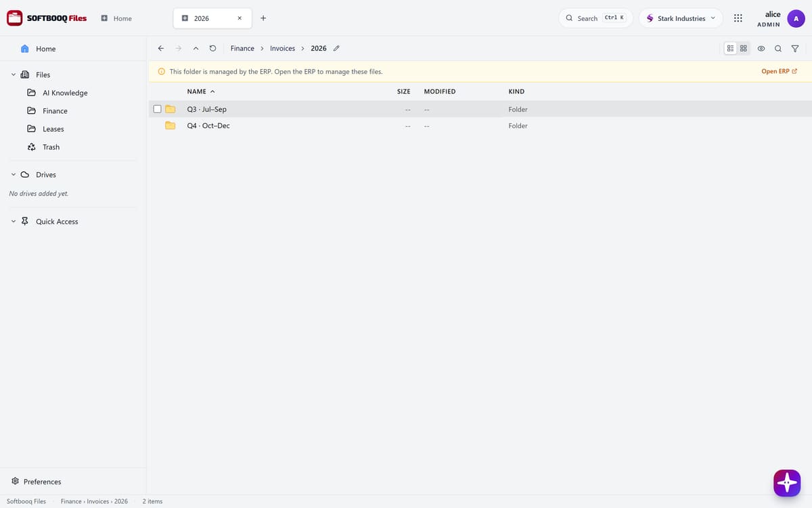Viewport: 812px width, 508px height.
Task: Click the Open ERP link
Action: 779,71
